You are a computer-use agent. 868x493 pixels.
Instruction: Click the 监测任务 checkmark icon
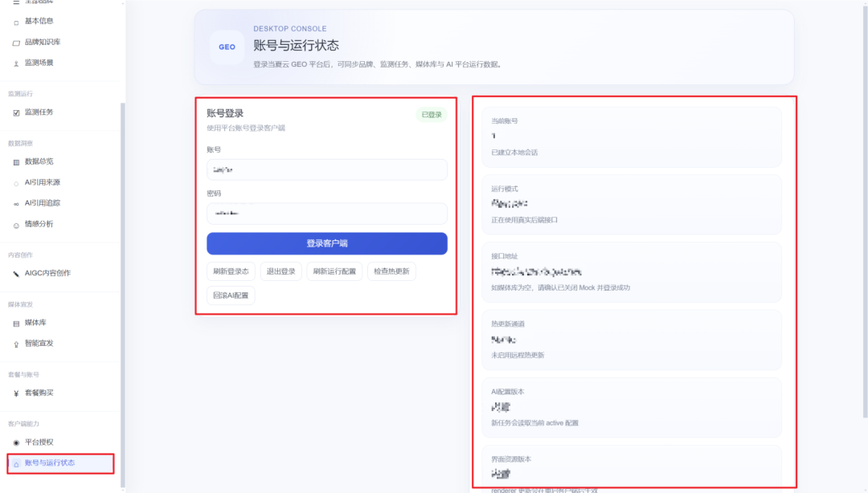(x=16, y=113)
